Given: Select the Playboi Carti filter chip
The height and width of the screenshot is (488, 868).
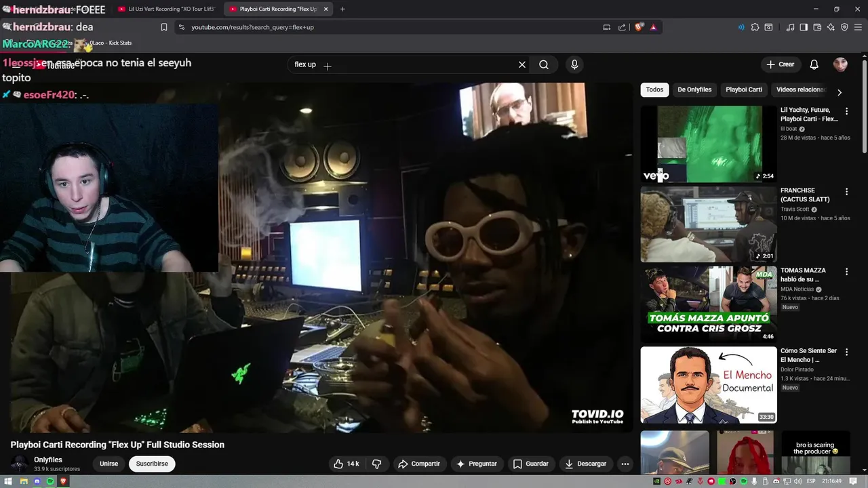Looking at the screenshot, I should (x=744, y=89).
